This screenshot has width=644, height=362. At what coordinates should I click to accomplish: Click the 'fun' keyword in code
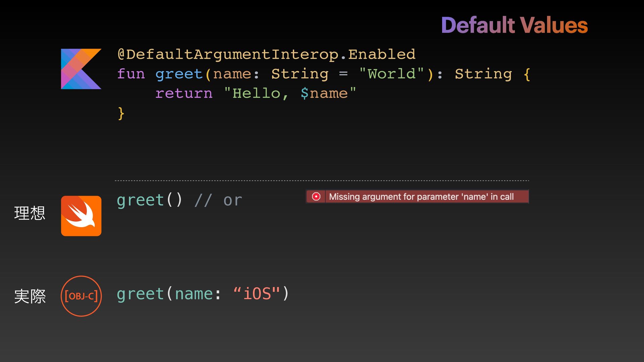(x=131, y=74)
